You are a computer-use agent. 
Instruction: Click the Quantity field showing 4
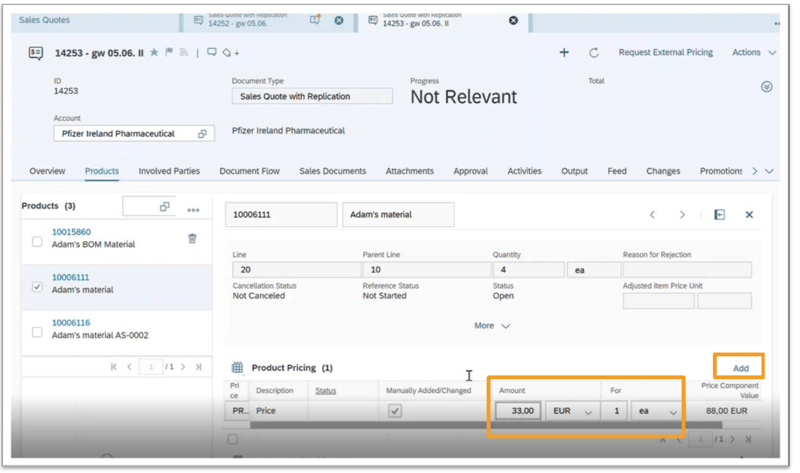coord(529,269)
